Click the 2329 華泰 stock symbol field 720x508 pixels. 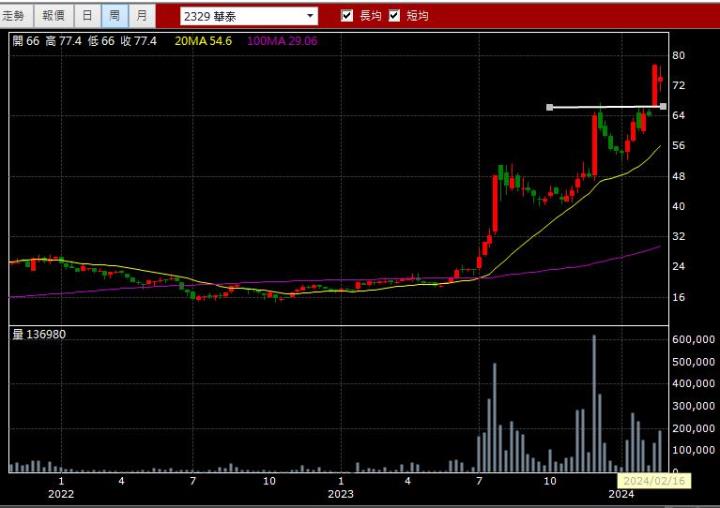click(x=240, y=16)
